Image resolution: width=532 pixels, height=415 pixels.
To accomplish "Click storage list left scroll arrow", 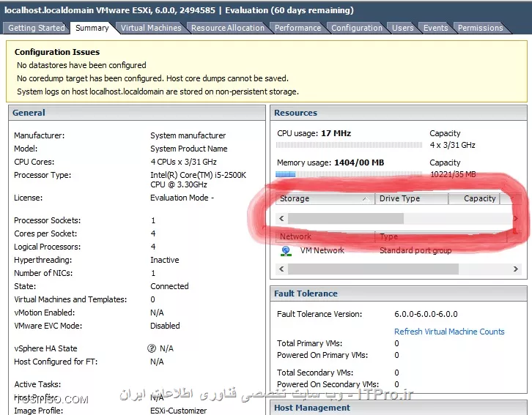I will [x=281, y=218].
